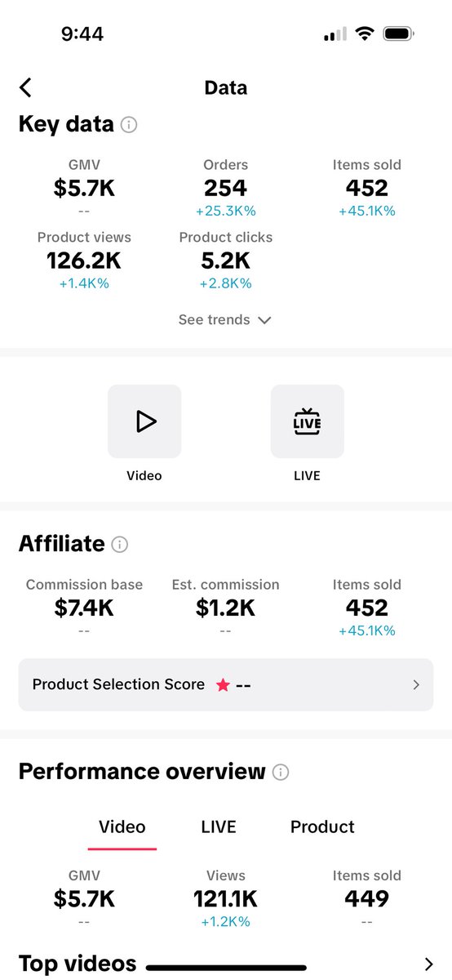452x980 pixels.
Task: Tap the Key data GMV value $5.7K
Action: pyautogui.click(x=84, y=189)
